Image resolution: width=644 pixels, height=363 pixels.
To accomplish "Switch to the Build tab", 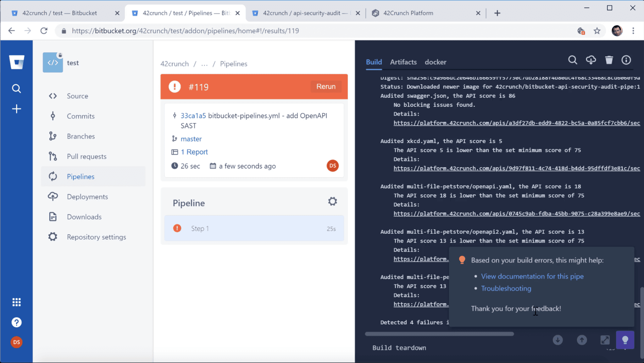I will click(374, 62).
